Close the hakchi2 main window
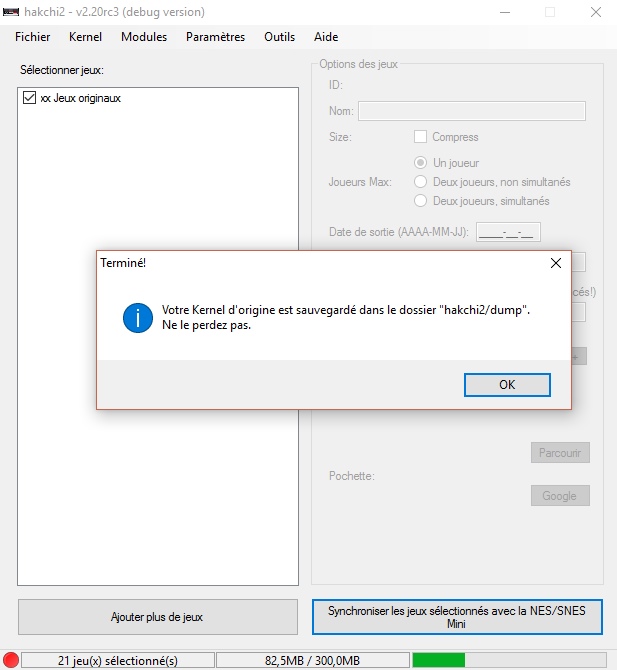 click(596, 12)
